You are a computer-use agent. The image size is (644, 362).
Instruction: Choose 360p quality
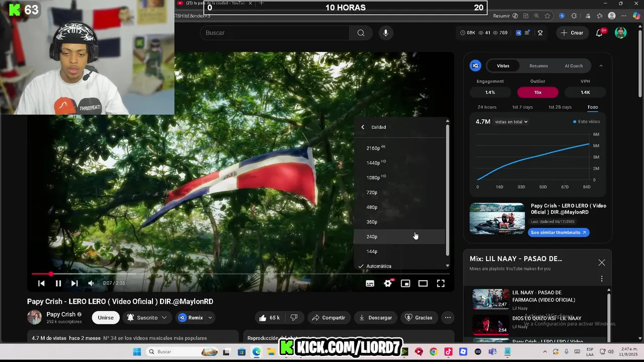[399, 222]
